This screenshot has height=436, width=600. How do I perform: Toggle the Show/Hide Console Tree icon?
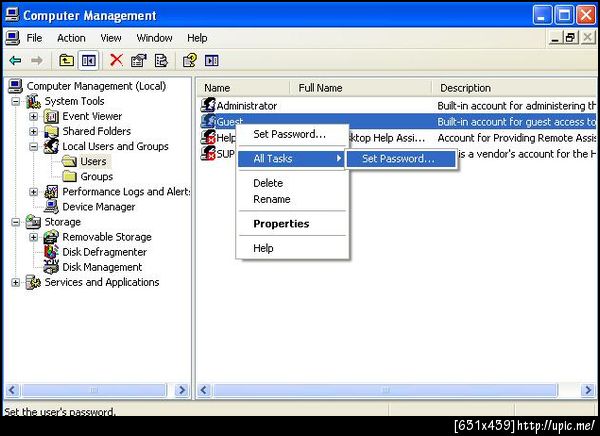click(x=89, y=60)
